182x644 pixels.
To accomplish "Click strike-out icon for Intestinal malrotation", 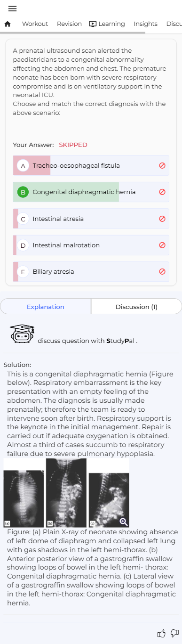I will pos(162,245).
